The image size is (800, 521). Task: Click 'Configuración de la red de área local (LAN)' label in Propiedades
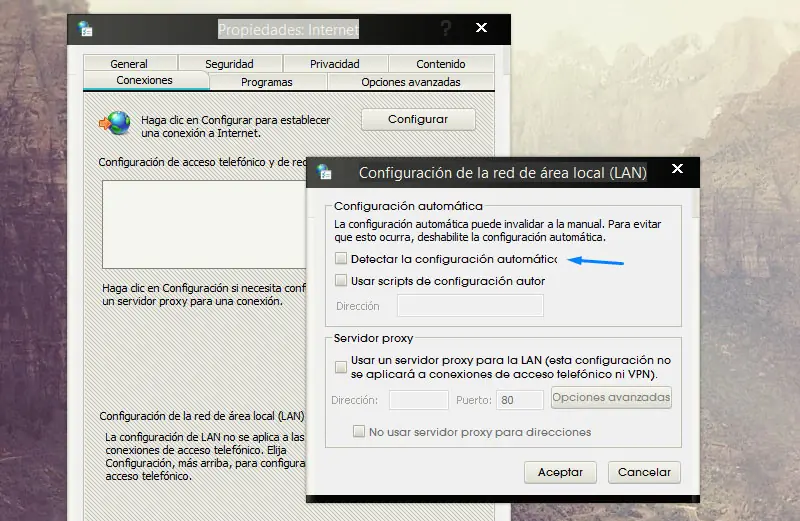(202, 416)
